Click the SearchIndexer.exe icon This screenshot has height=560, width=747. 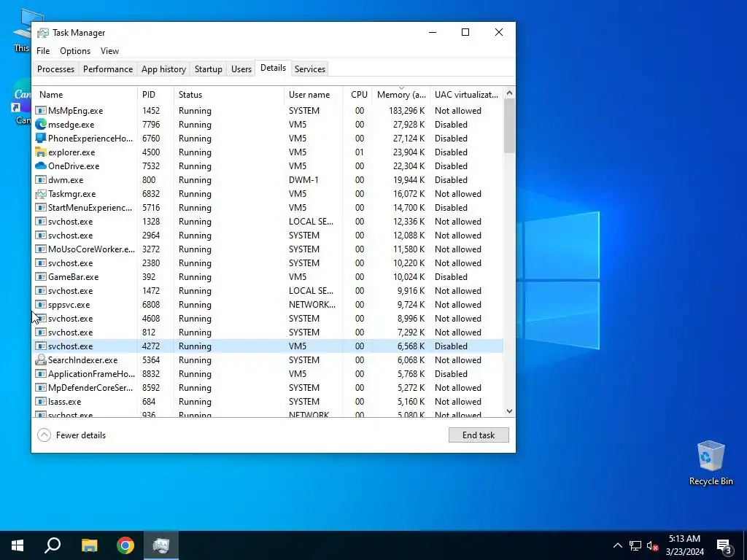click(41, 360)
